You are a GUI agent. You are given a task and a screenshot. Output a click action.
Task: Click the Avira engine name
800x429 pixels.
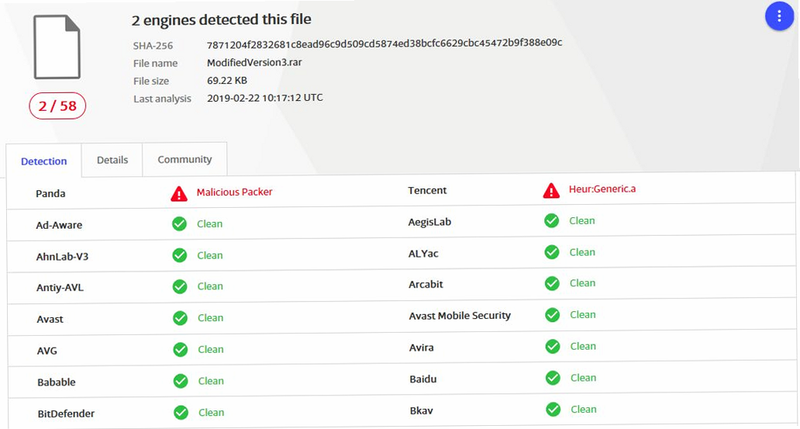421,348
